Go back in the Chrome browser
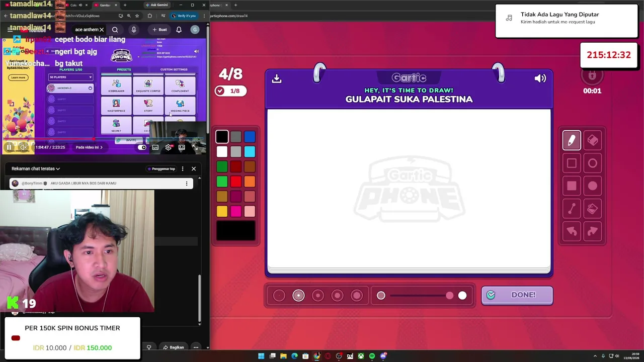644x362 pixels. [6, 16]
